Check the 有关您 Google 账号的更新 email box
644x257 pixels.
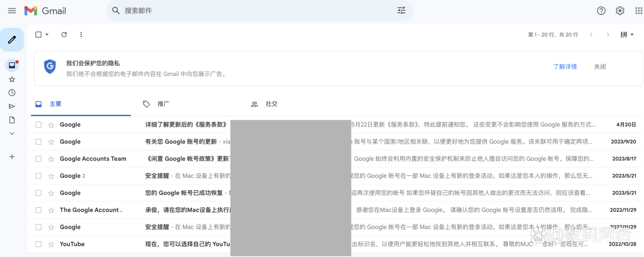point(38,142)
